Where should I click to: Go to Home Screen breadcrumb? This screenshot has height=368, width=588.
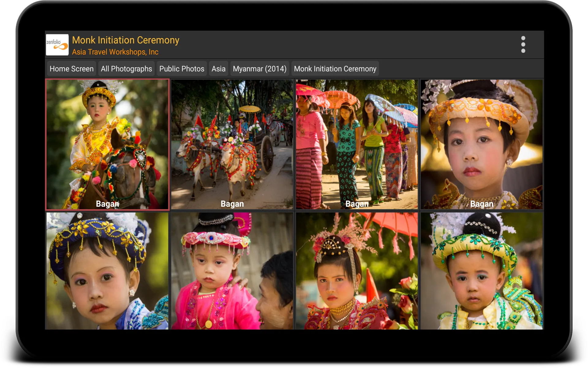pos(71,69)
